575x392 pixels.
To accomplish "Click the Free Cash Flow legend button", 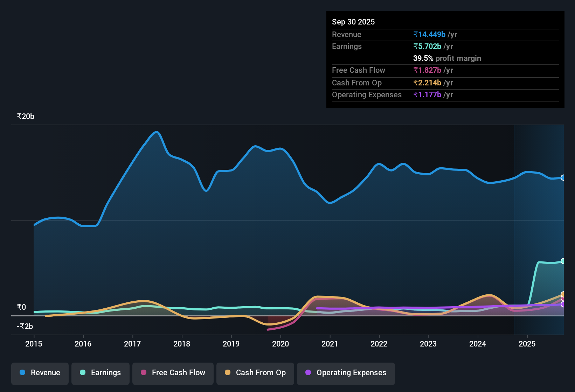I will click(173, 373).
